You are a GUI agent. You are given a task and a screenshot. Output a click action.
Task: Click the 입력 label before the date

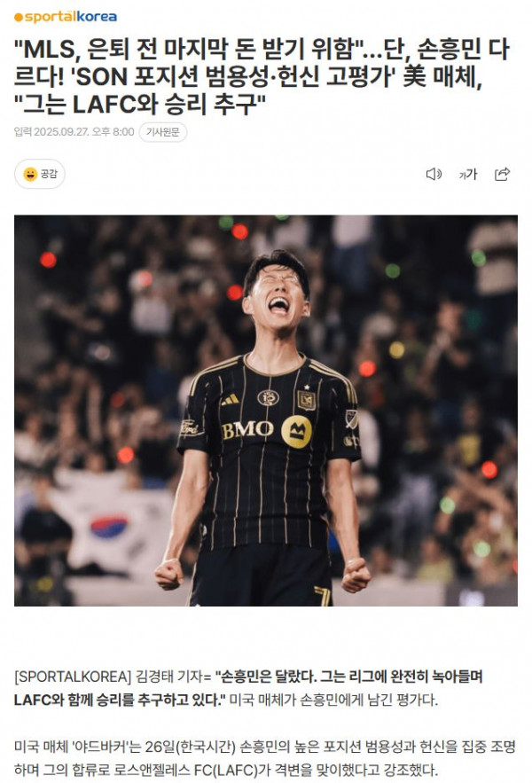[23, 132]
